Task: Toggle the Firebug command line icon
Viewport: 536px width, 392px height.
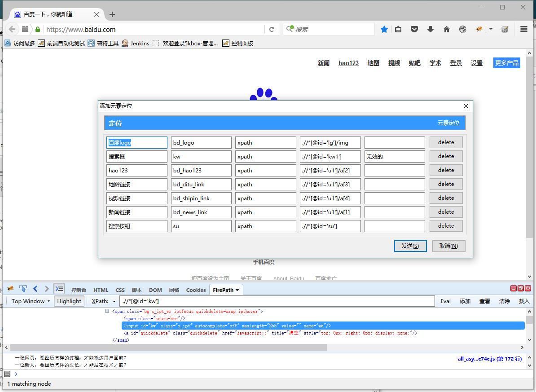Action: 59,289
